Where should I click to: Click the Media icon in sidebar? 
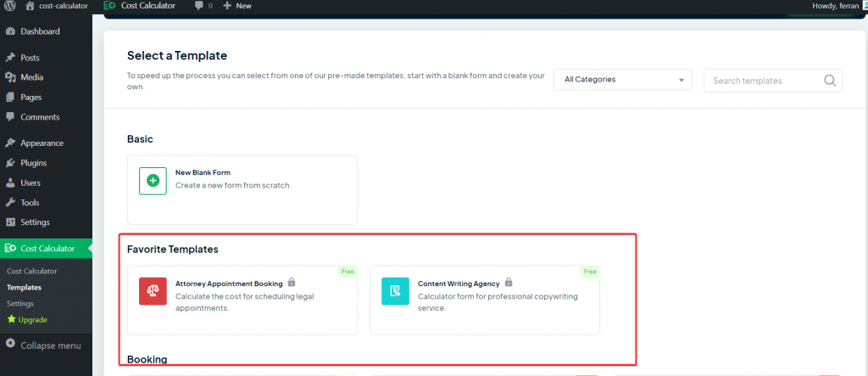tap(10, 77)
